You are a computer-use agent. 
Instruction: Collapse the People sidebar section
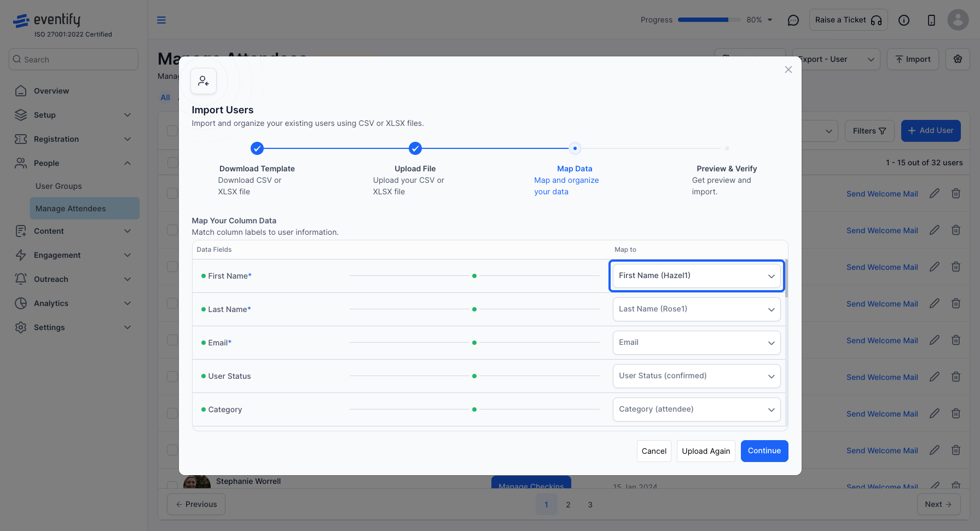coord(127,163)
